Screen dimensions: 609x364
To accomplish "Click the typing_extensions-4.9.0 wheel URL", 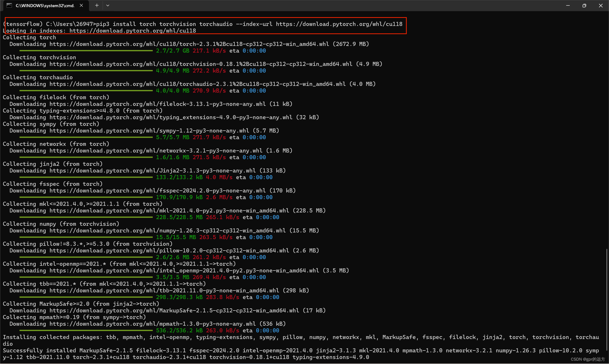I will (171, 117).
